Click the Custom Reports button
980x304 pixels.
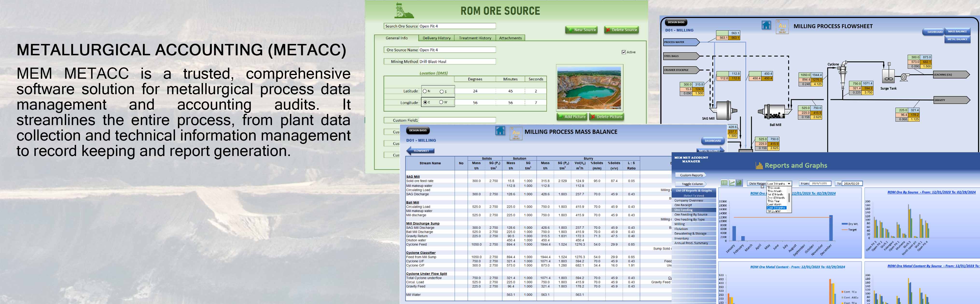[691, 175]
